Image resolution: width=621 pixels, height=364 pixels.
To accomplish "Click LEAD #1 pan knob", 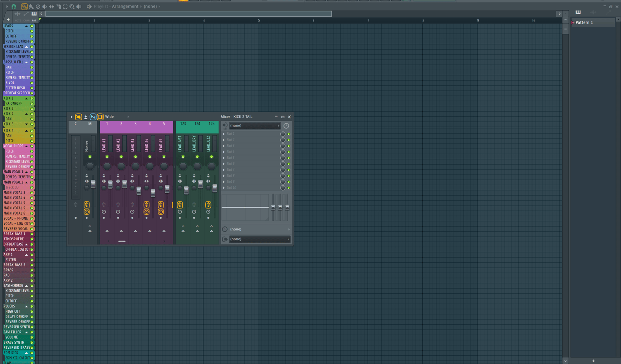I will pyautogui.click(x=107, y=166).
